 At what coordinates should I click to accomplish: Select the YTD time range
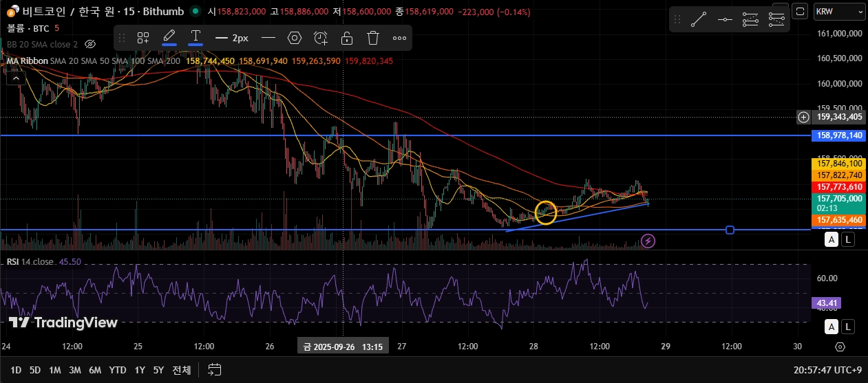point(118,370)
